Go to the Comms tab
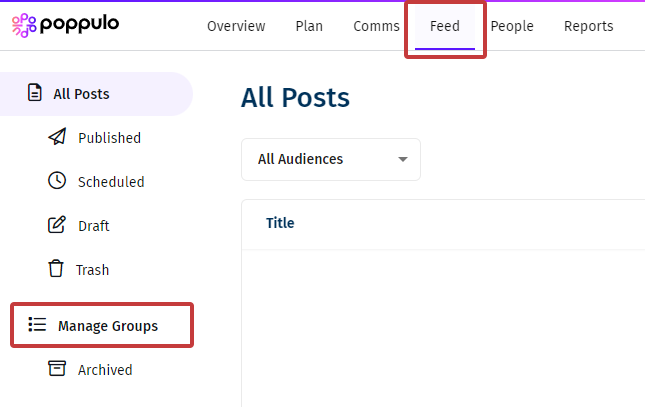 pyautogui.click(x=376, y=26)
